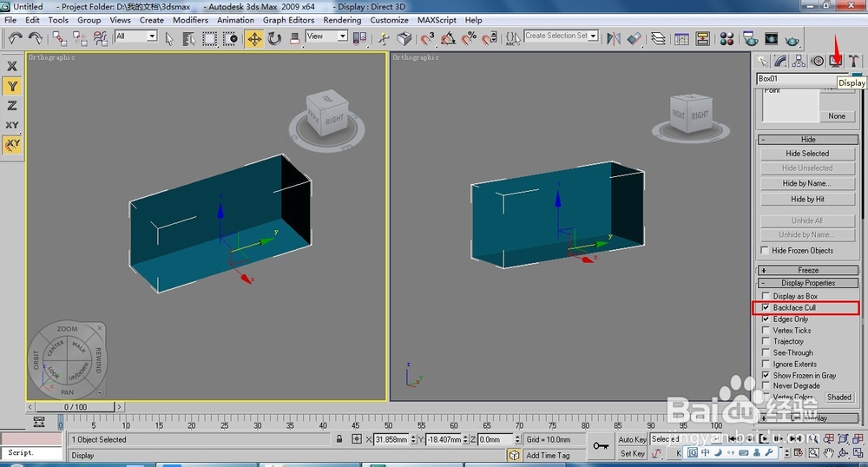
Task: Activate the Select and Rotate tool
Action: coord(274,38)
